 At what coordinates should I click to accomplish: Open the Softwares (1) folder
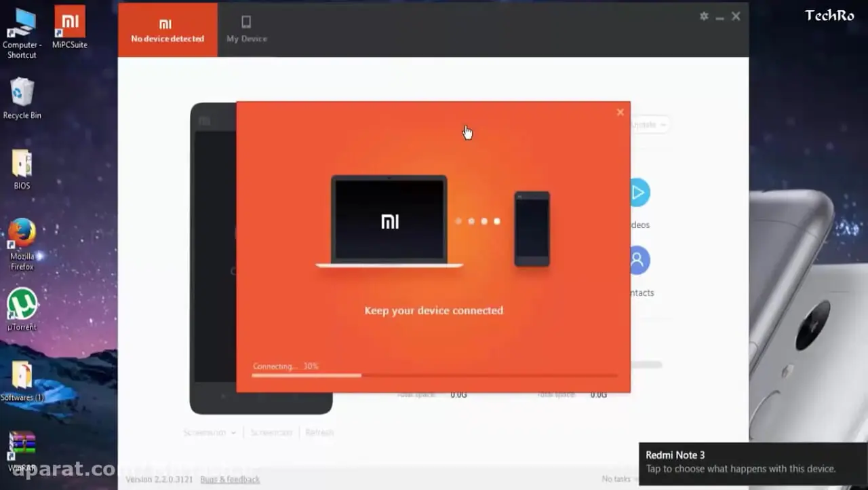click(22, 381)
